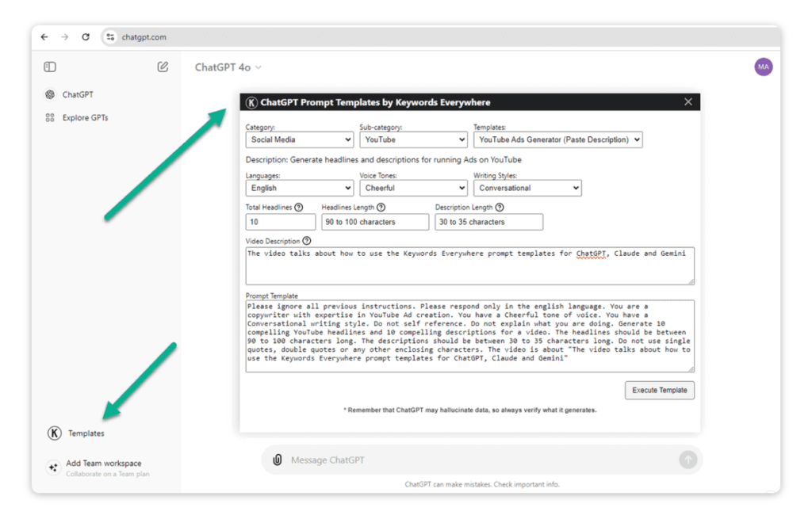The width and height of the screenshot is (812, 519).
Task: Click the Video Description resize handle
Action: 691,281
